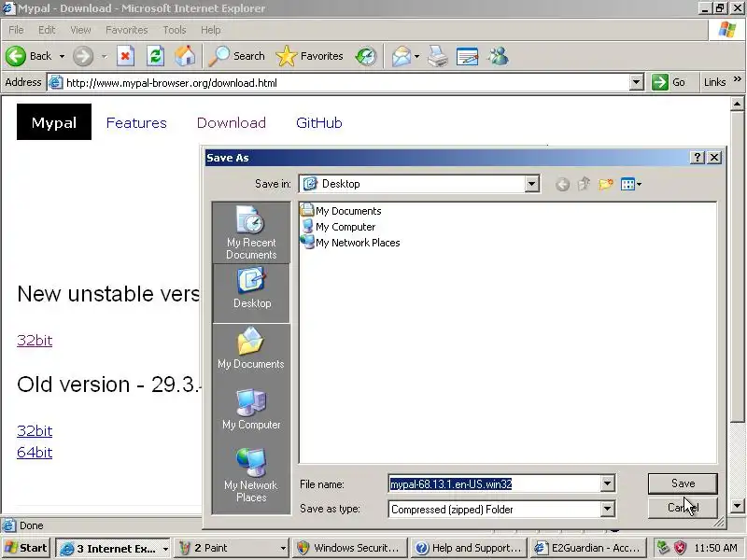This screenshot has width=747, height=560.
Task: Go back to last folder in Save As
Action: [x=563, y=184]
